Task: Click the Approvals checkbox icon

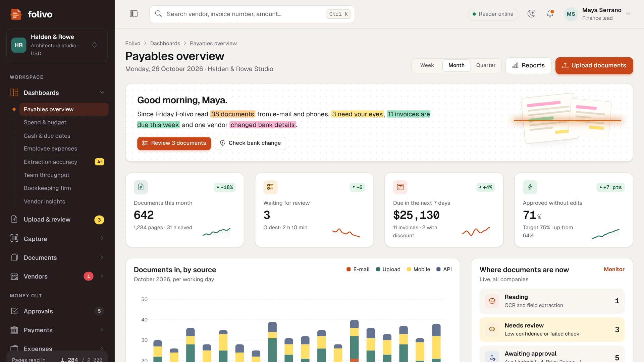Action: click(14, 311)
